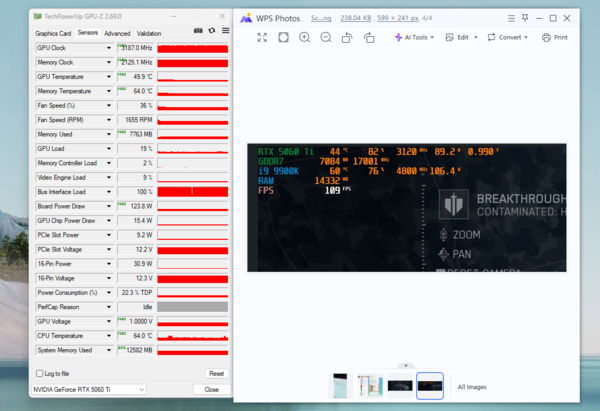The image size is (600, 411).
Task: Click the GPU-Z title bar app icon
Action: pyautogui.click(x=38, y=16)
